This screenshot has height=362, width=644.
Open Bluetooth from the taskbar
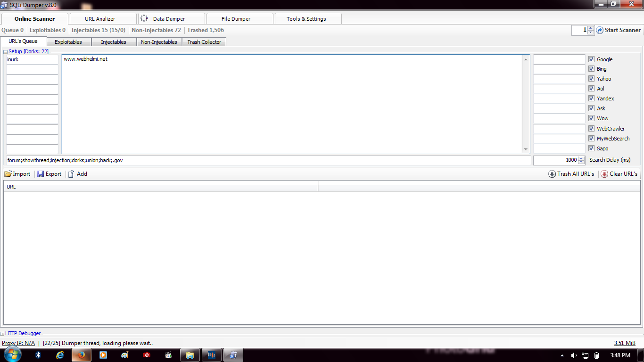point(39,355)
